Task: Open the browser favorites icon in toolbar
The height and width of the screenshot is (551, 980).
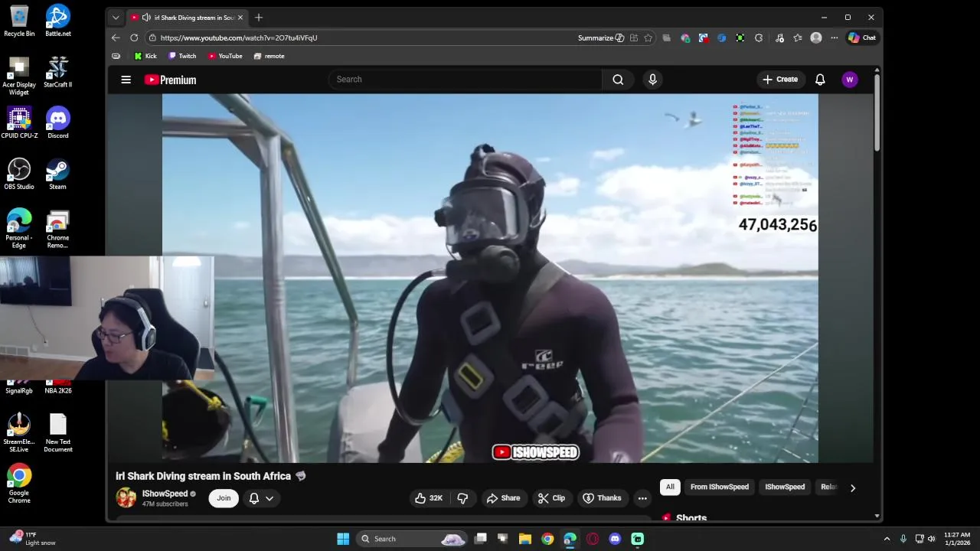Action: [798, 37]
